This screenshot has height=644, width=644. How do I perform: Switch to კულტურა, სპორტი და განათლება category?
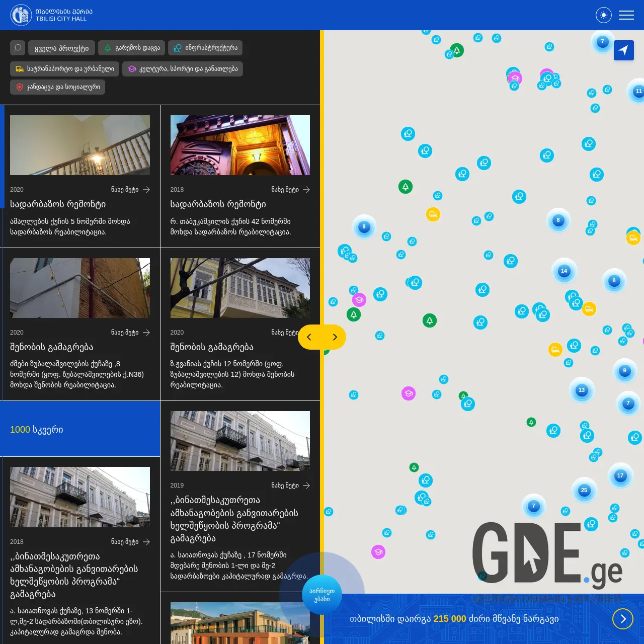[x=182, y=69]
